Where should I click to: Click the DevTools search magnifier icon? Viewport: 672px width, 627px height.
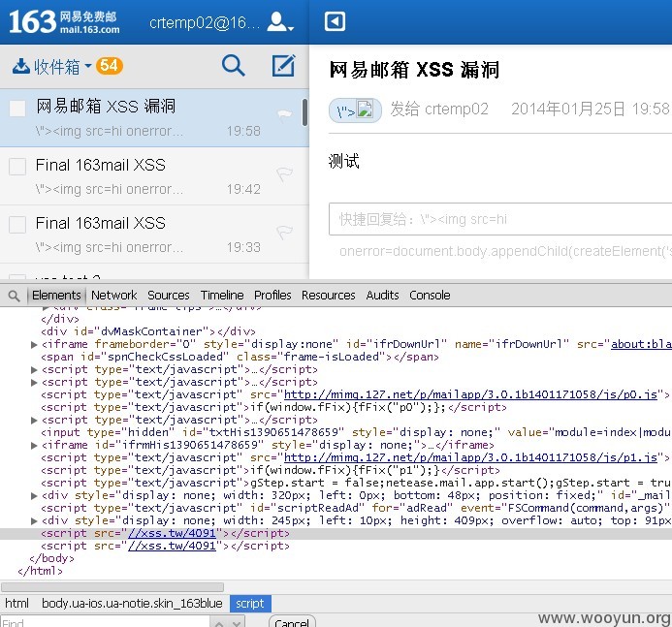14,296
